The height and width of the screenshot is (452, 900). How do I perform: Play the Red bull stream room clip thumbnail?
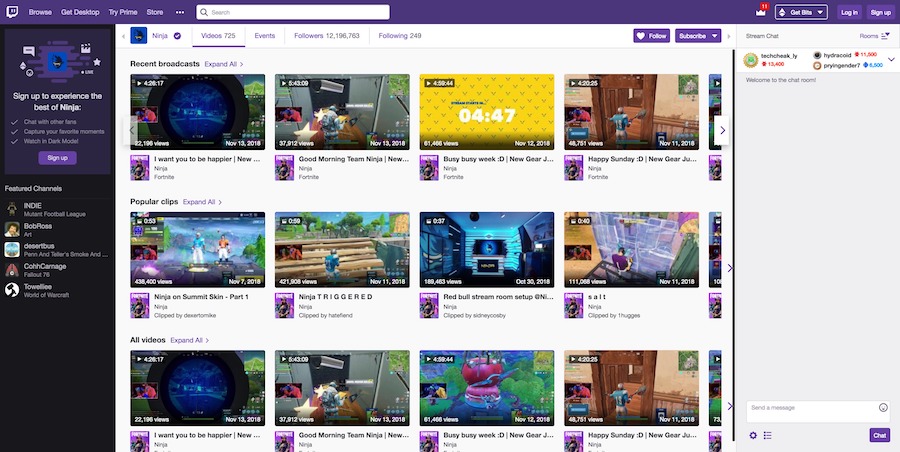click(x=487, y=250)
